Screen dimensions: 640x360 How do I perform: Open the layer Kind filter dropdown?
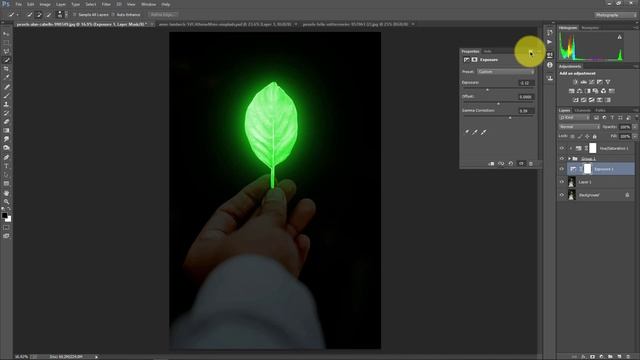coord(574,118)
